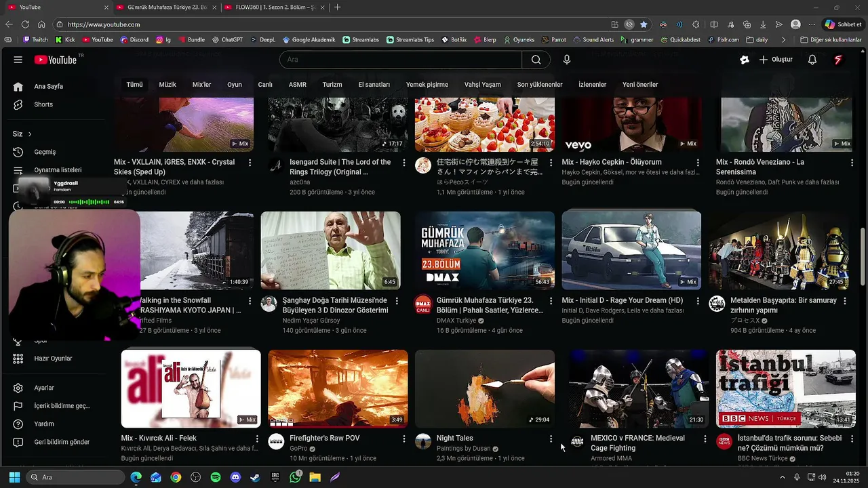Open Hazır Oyunlar in sidebar

coord(52,359)
